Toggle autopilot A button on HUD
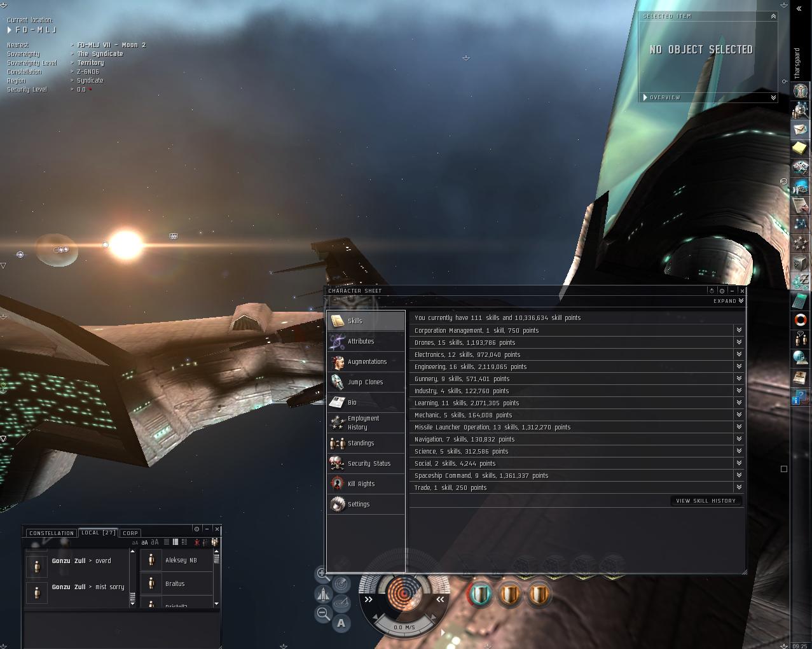The width and height of the screenshot is (812, 649). point(341,624)
